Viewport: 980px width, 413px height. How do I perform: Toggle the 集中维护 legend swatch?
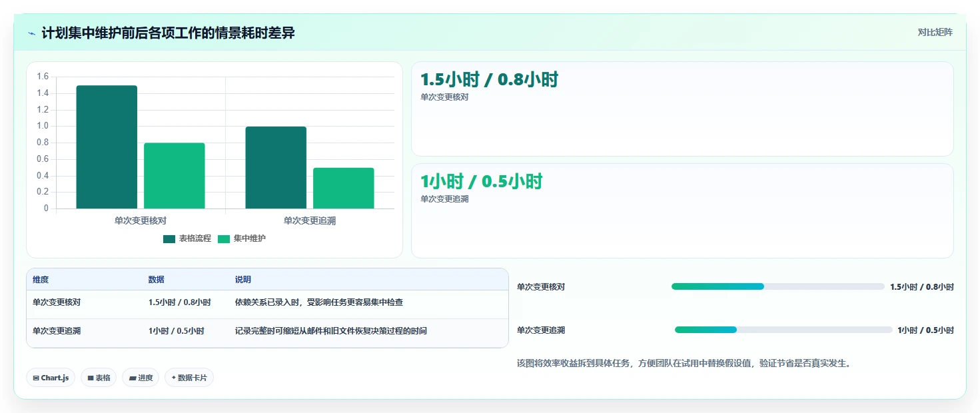click(x=224, y=238)
